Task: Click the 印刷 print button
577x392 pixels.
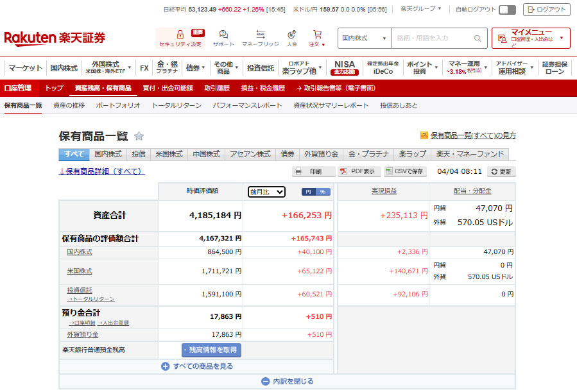Action: (313, 171)
